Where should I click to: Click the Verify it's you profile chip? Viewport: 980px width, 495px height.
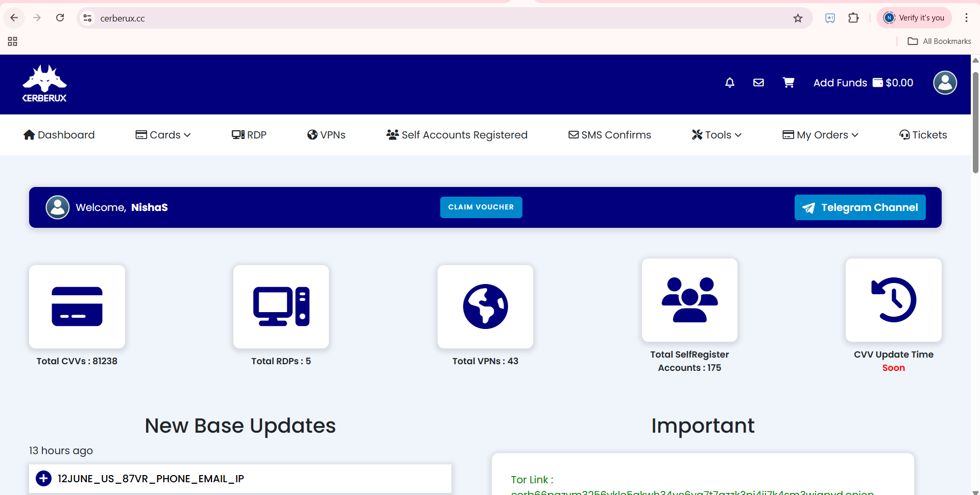[914, 18]
